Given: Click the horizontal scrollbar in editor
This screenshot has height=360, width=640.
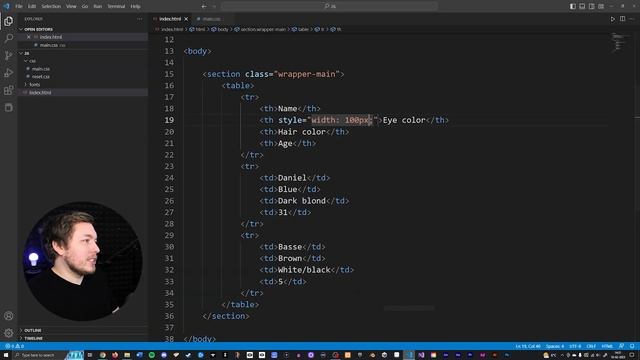Looking at the screenshot, I should point(409,308).
